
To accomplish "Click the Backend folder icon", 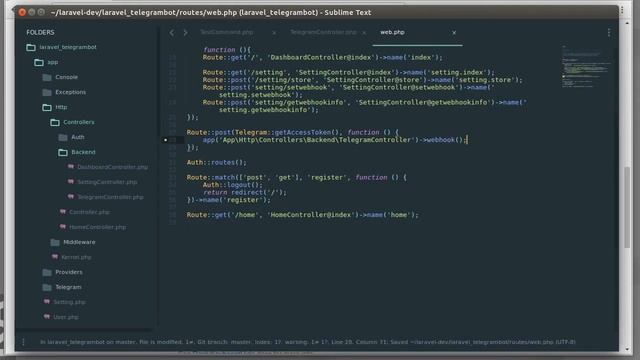I will coord(63,152).
